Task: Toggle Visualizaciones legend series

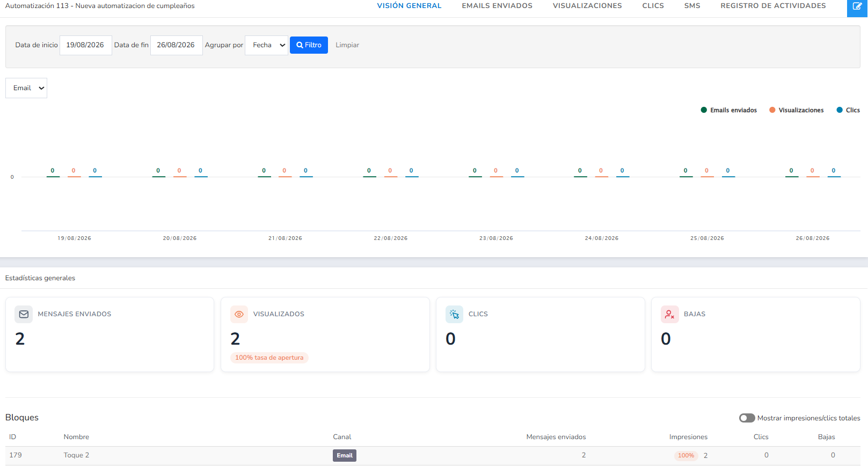Action: tap(796, 110)
